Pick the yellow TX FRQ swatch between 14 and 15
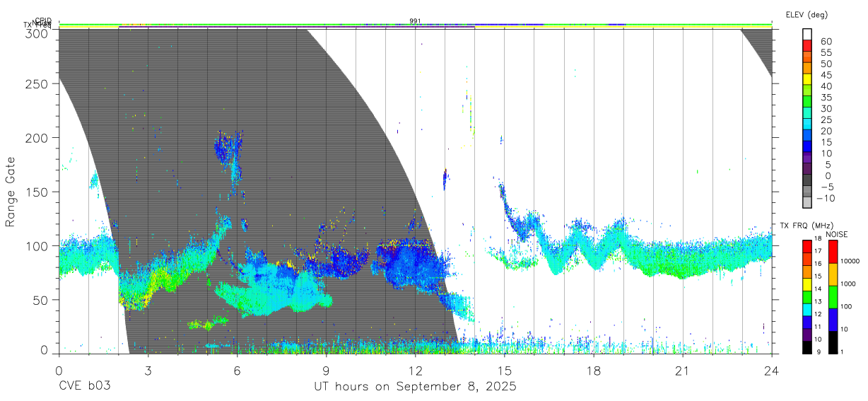 tap(807, 284)
